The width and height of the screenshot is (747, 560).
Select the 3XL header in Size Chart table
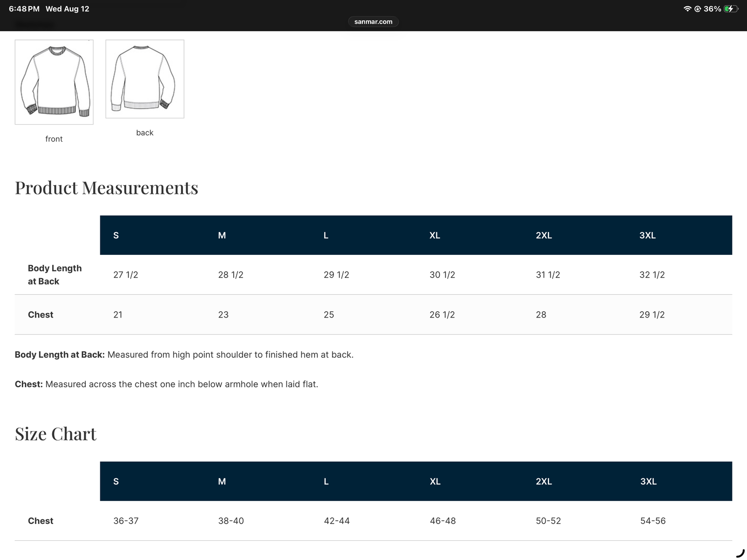point(648,481)
